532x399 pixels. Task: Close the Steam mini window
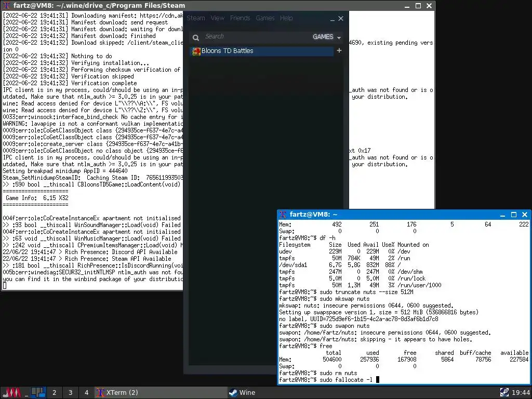point(341,18)
